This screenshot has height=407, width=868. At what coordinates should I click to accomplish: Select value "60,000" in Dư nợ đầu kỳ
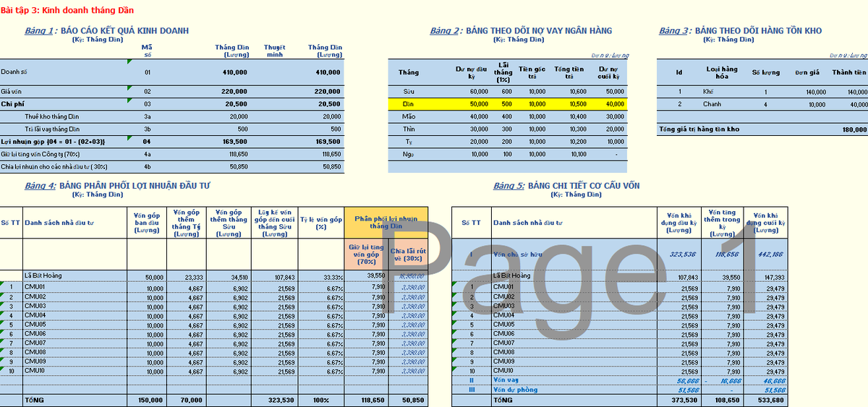click(479, 92)
